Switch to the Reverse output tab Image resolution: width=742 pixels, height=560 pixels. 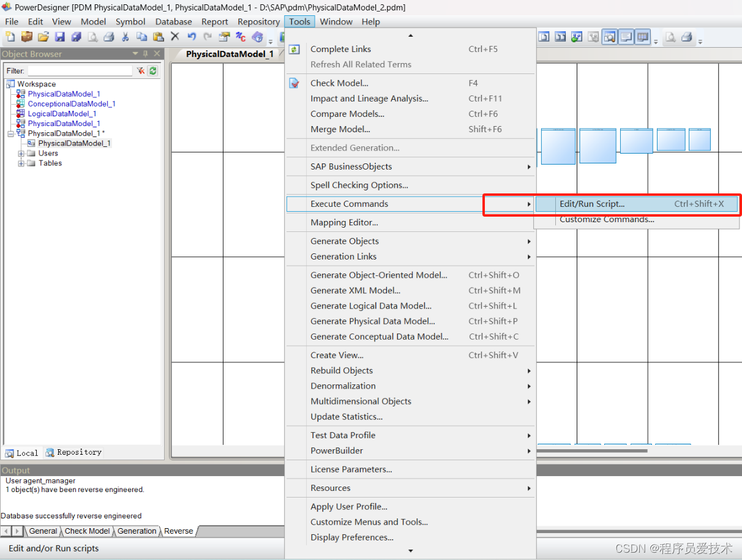pos(178,531)
